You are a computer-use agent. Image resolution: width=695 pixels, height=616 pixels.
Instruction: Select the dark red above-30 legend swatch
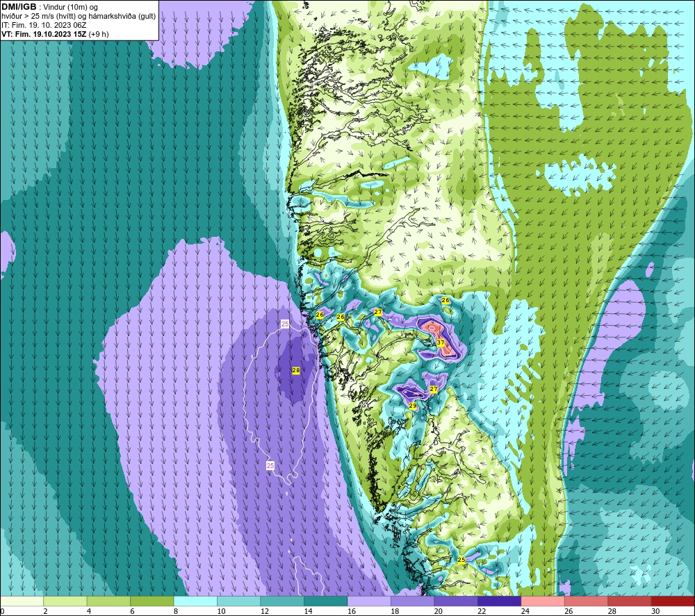[x=673, y=601]
